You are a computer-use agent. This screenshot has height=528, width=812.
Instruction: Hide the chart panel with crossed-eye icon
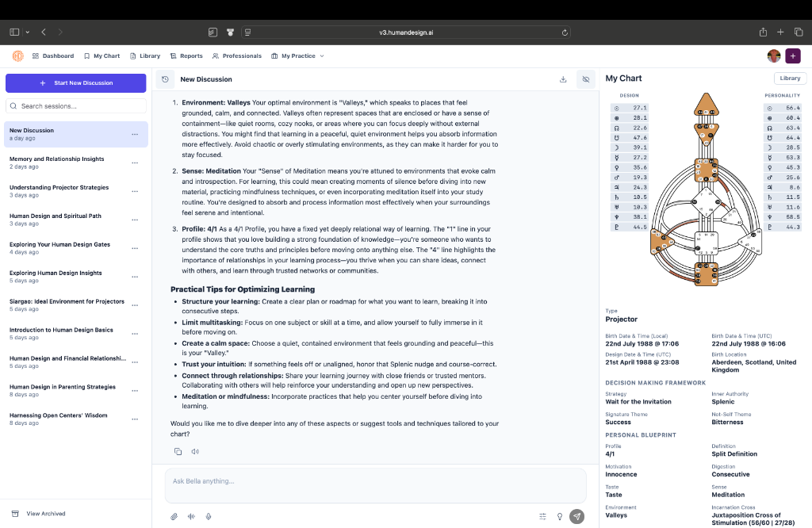coord(586,79)
